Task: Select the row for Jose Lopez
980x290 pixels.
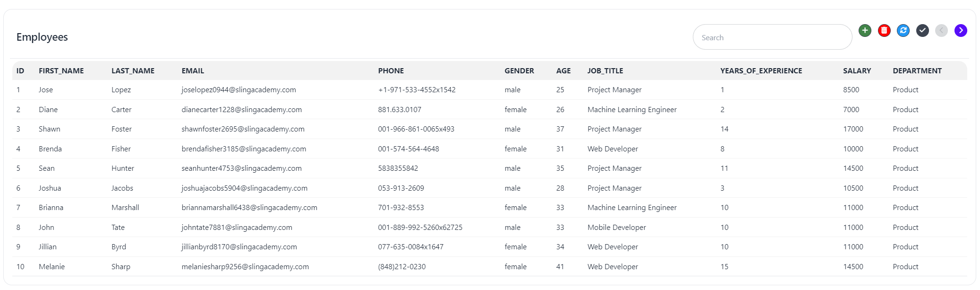Action: pos(45,90)
